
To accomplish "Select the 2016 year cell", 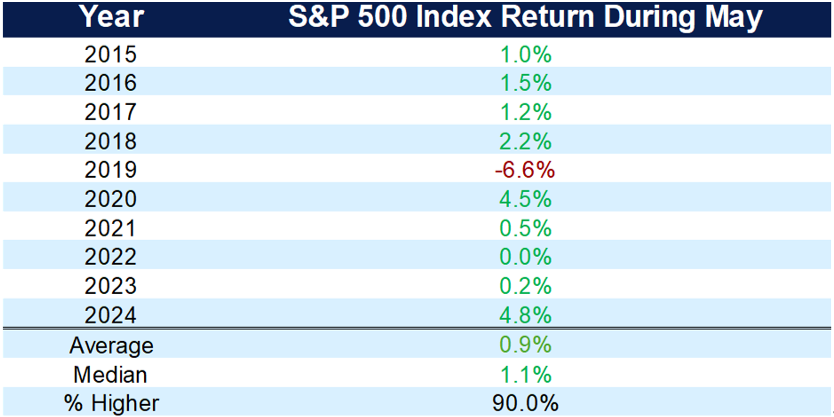I will pos(109,83).
